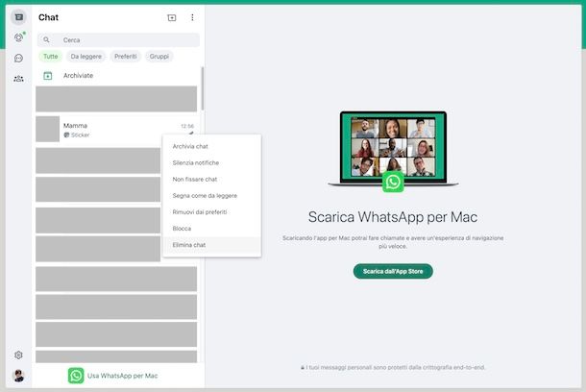
Task: Open the Archiviate chats row
Action: coord(118,76)
